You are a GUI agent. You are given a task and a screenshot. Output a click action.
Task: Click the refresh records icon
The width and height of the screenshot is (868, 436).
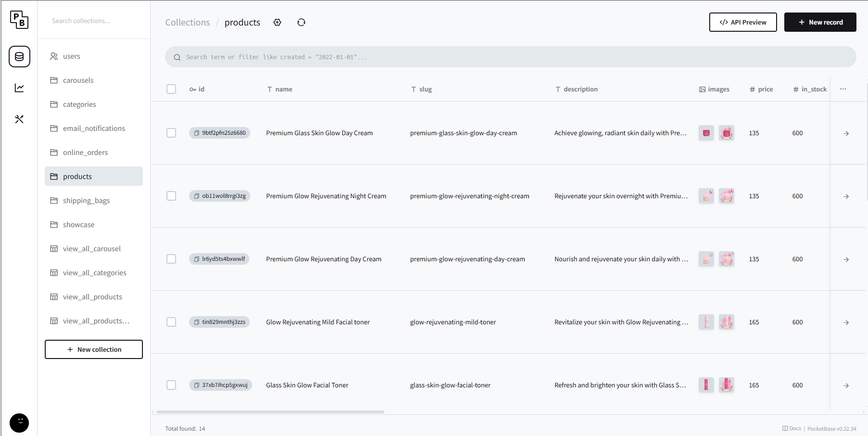(301, 23)
